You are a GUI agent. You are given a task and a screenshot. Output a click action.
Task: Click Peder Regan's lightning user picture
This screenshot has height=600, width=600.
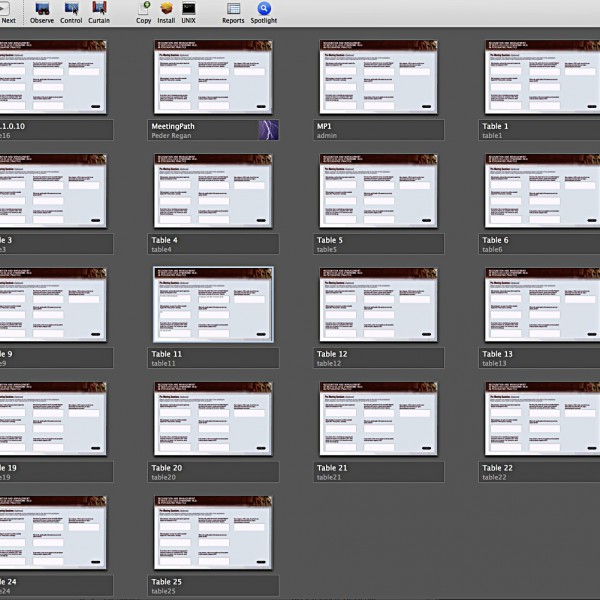pos(268,130)
